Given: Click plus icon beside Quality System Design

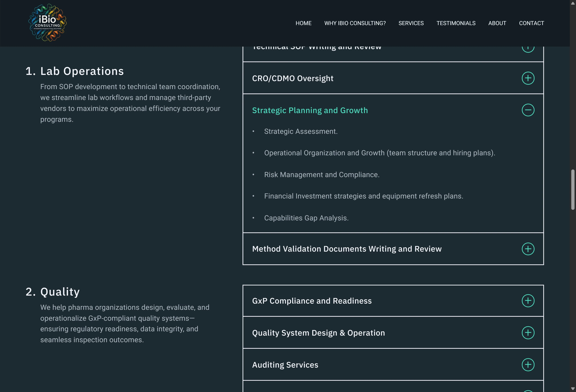Looking at the screenshot, I should pyautogui.click(x=528, y=333).
